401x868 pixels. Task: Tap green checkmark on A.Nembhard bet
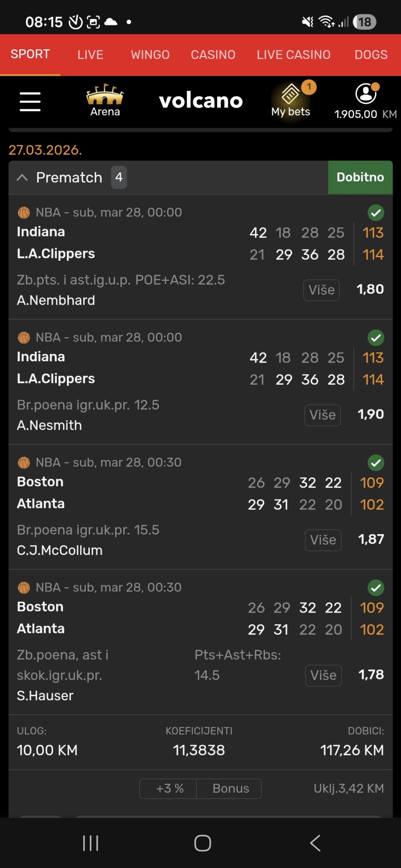tap(376, 213)
